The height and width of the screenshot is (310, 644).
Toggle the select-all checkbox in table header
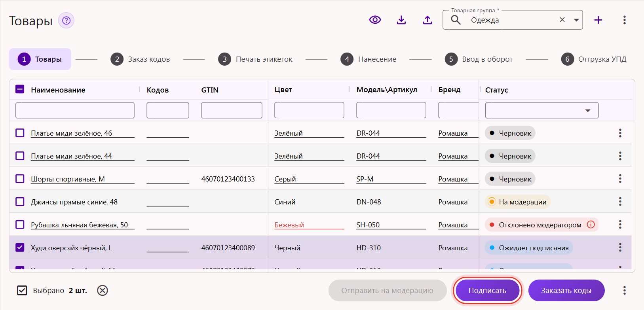(20, 89)
